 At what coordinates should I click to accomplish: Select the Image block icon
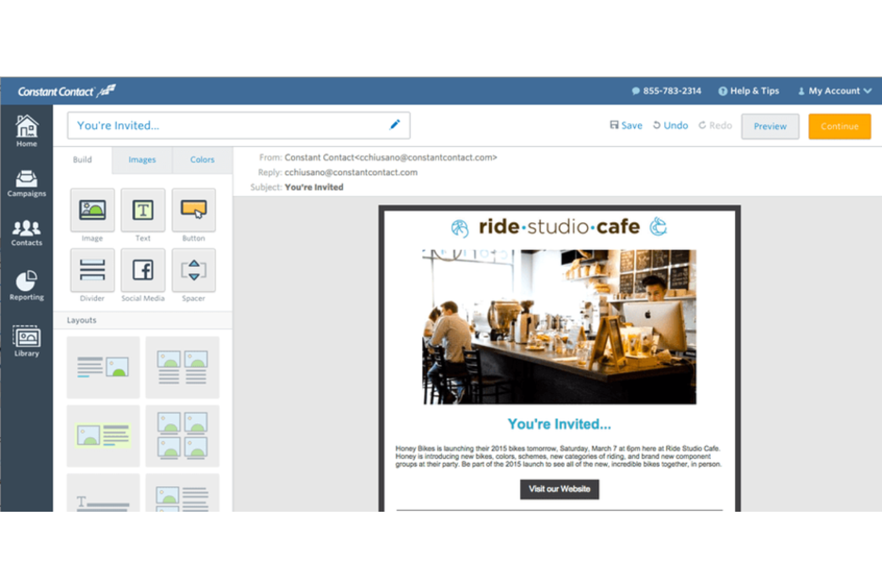click(92, 211)
